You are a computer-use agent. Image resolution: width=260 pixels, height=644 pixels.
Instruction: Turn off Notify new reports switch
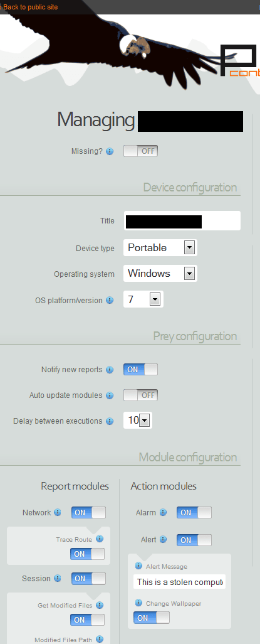pos(140,370)
